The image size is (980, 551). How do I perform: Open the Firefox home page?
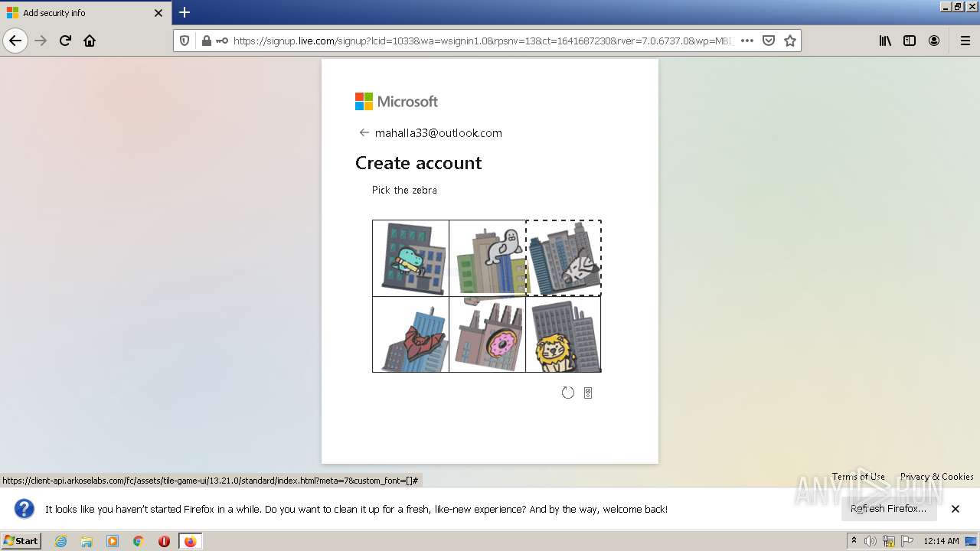coord(90,41)
